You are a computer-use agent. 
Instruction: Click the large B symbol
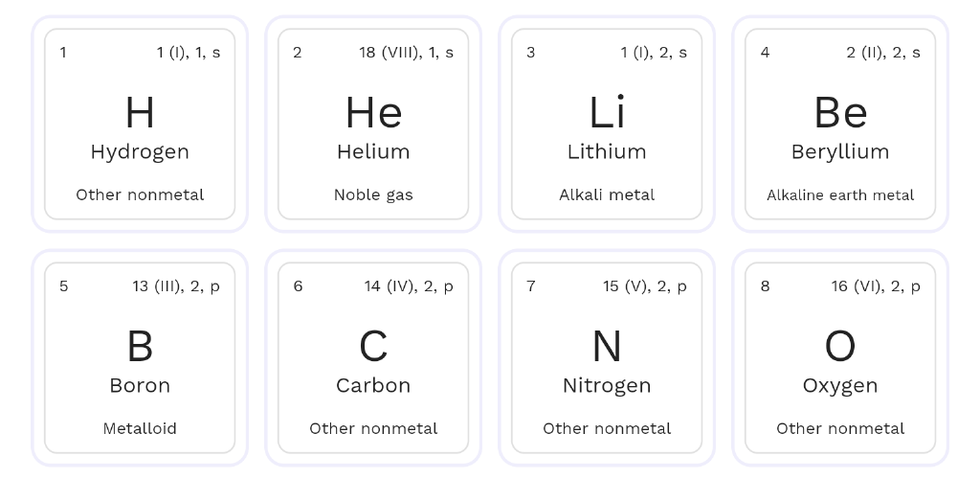click(140, 347)
